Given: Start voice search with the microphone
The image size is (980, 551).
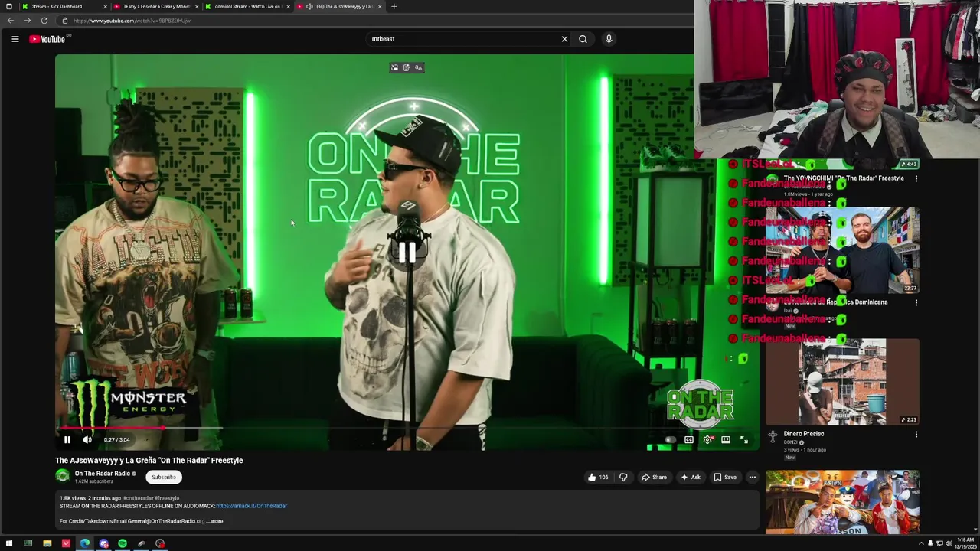Looking at the screenshot, I should 609,39.
